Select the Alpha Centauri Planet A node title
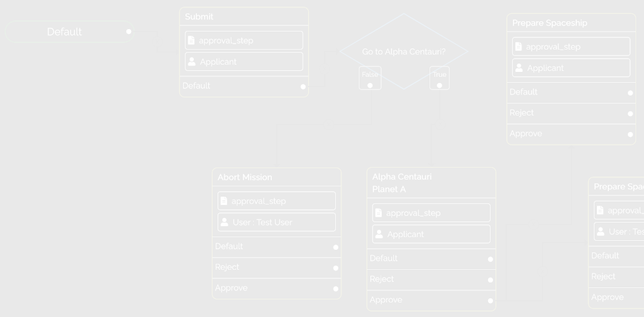644x317 pixels. (x=402, y=183)
